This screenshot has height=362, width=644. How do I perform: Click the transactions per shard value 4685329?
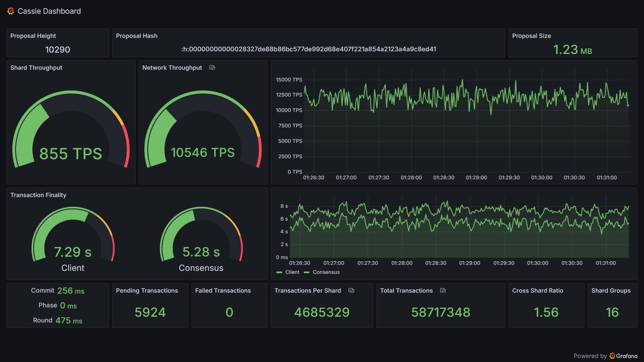tap(322, 312)
